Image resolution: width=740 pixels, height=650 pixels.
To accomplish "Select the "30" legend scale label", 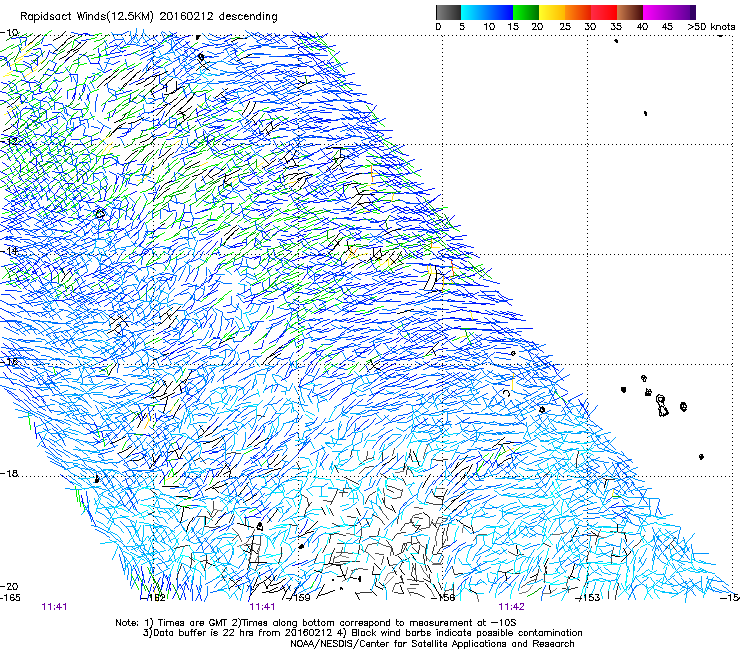I will pyautogui.click(x=590, y=27).
